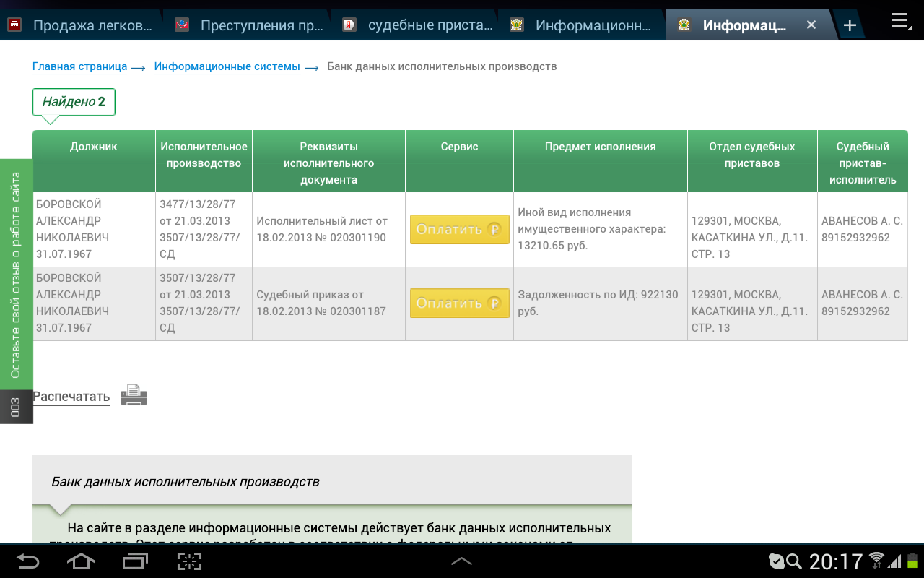Follow the Главная страница breadcrumb link

click(79, 66)
